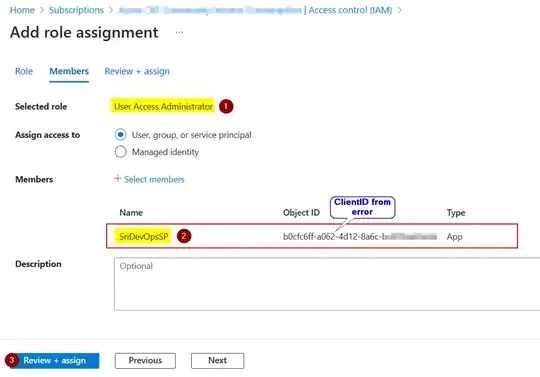Select the Members tab
Screen dimensions: 540x377
[x=69, y=71]
